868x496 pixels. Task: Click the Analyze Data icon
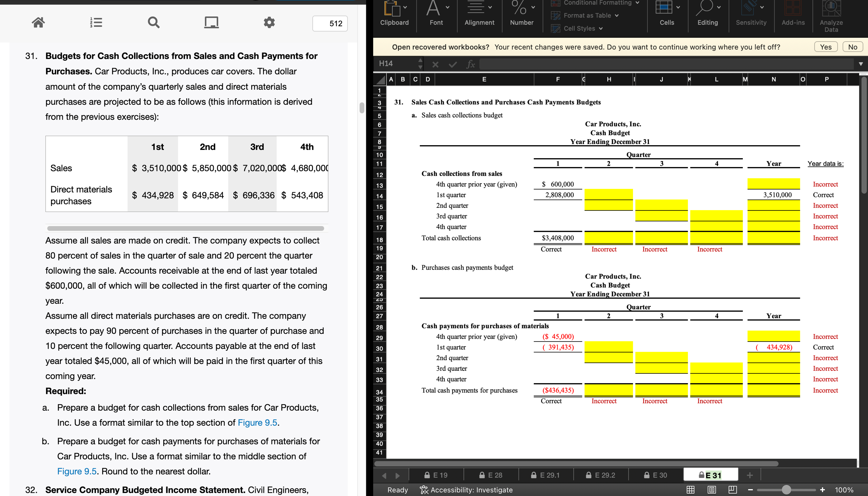(831, 16)
